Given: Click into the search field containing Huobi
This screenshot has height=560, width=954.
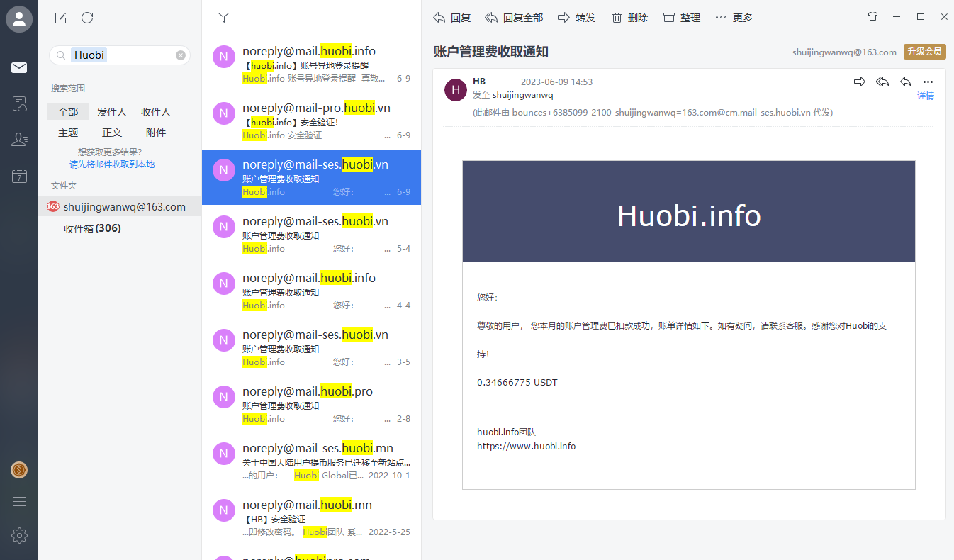Looking at the screenshot, I should pos(119,55).
